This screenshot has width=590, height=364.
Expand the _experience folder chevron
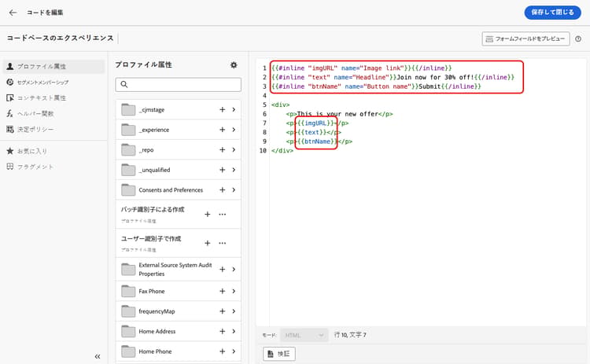[234, 130]
